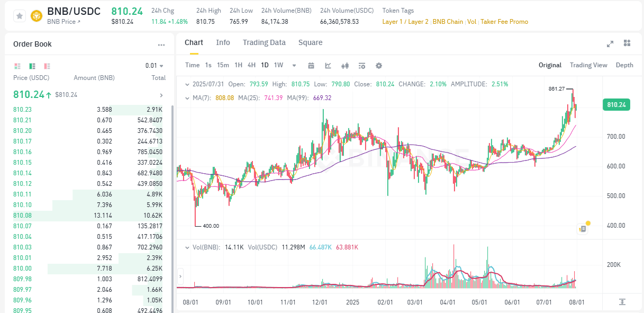Select 4H chart interval
Screen dimensions: 644x313
pyautogui.click(x=251, y=65)
